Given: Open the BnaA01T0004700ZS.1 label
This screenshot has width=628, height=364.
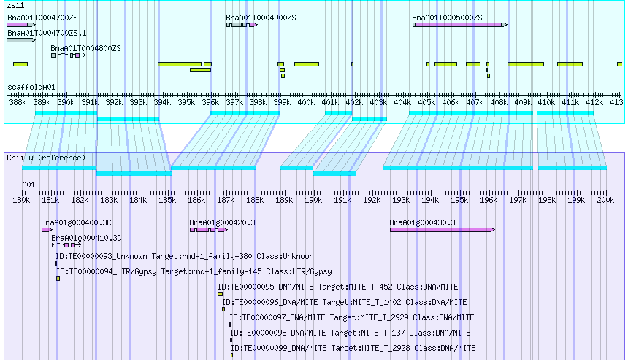Looking at the screenshot, I should point(47,33).
